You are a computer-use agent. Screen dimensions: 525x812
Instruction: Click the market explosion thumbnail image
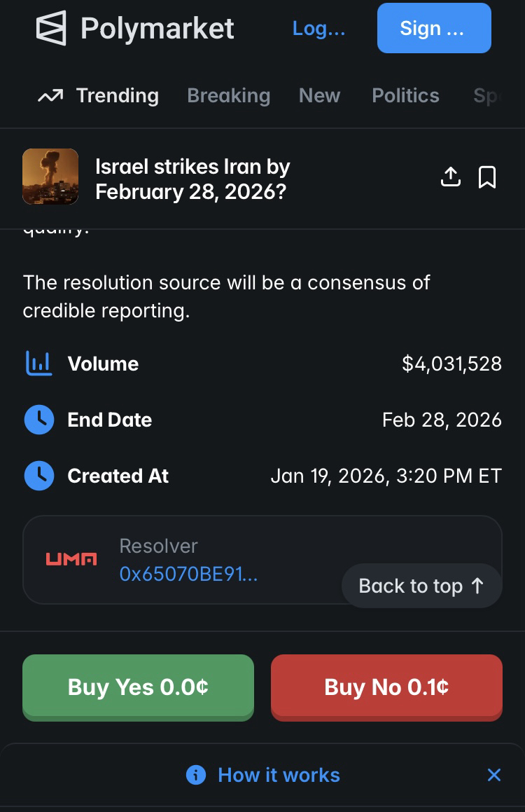pos(50,177)
